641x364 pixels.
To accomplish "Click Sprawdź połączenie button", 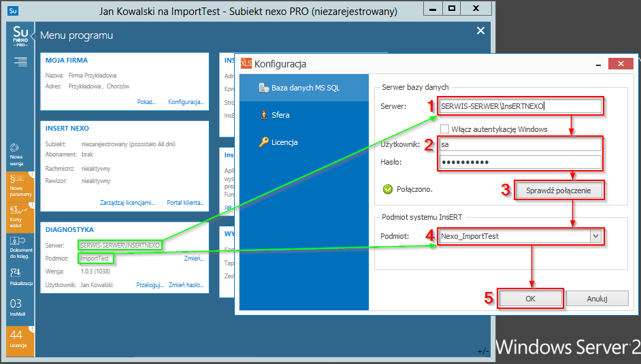I will coord(559,191).
